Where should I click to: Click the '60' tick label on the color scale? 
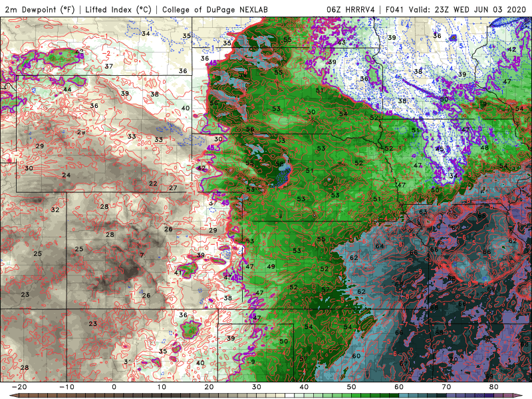pos(399,387)
